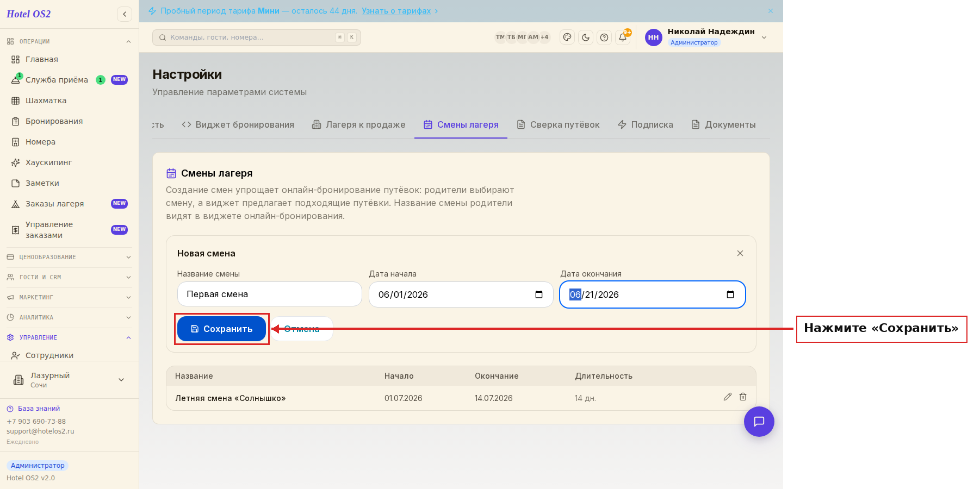Click the Дата начала date field
This screenshot has height=489, width=980.
[x=461, y=294]
